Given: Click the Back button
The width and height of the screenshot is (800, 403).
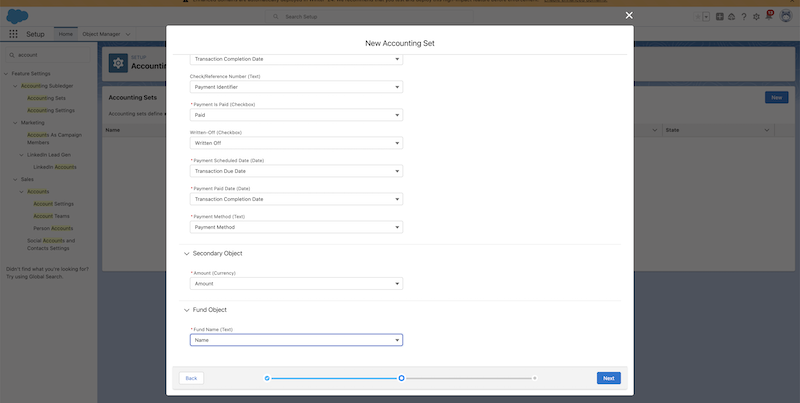Looking at the screenshot, I should coord(191,378).
